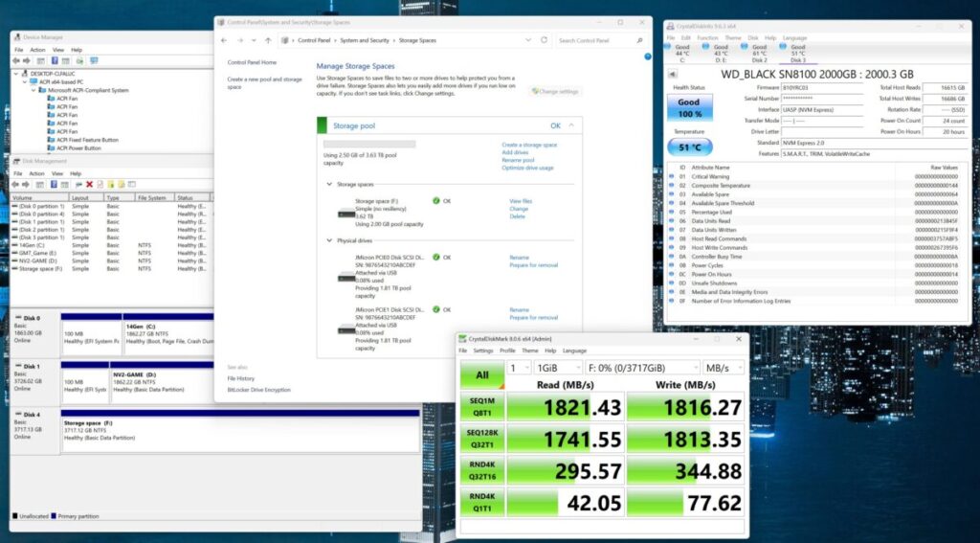The image size is (980, 543).
Task: Open the Theme menu in CrystalDiskMark
Action: (x=530, y=351)
